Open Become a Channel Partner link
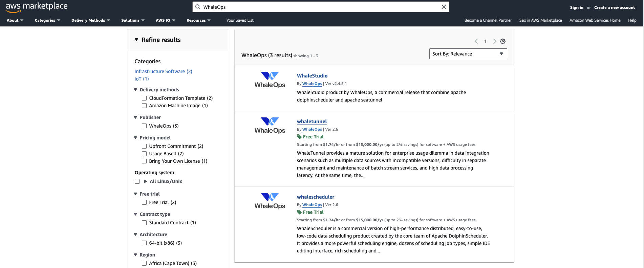Image resolution: width=644 pixels, height=268 pixels. coord(488,20)
